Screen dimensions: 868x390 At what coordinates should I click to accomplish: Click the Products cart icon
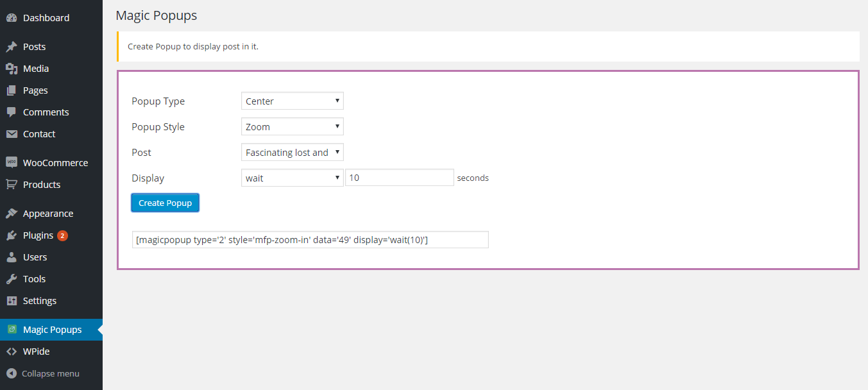[11, 185]
